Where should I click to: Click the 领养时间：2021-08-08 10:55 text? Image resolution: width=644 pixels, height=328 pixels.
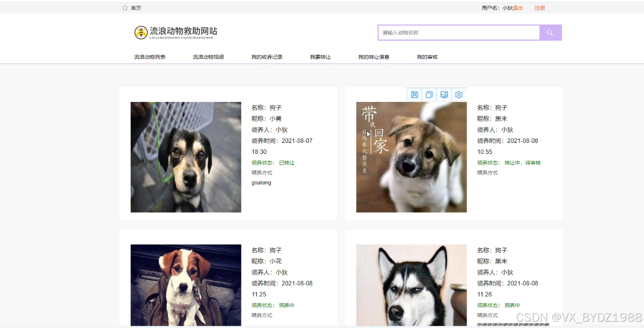[x=507, y=146]
